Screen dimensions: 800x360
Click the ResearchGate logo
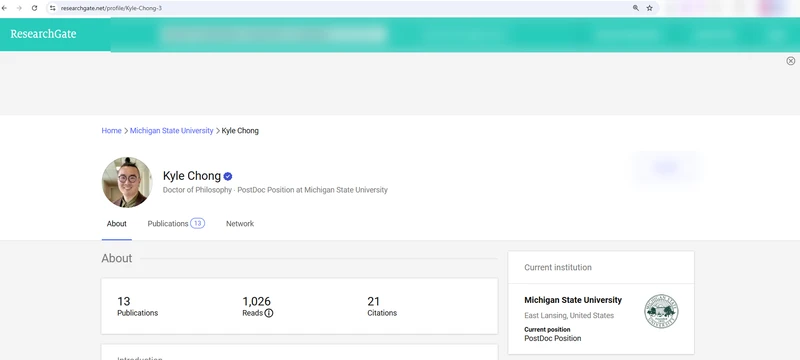43,34
